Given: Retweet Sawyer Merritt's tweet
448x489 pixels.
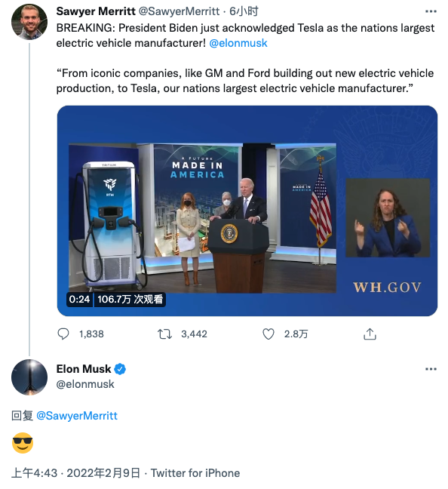Looking at the screenshot, I should click(164, 334).
